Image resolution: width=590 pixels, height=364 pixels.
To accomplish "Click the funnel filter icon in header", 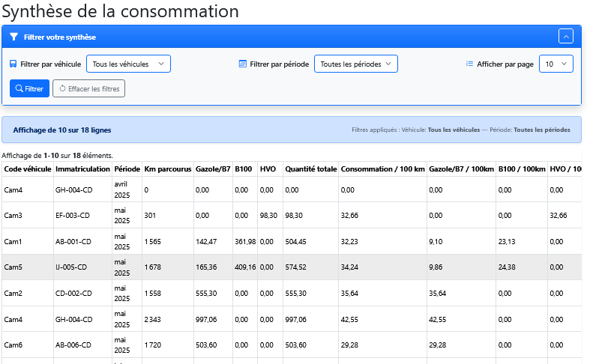I will pyautogui.click(x=13, y=37).
